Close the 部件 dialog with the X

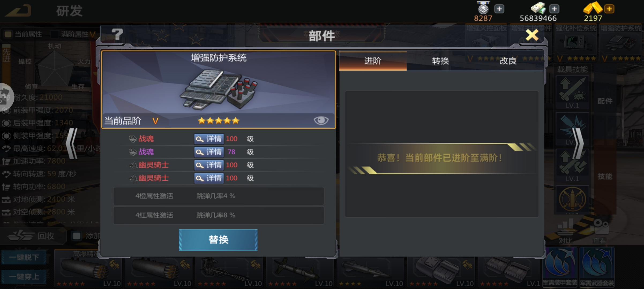coord(532,35)
